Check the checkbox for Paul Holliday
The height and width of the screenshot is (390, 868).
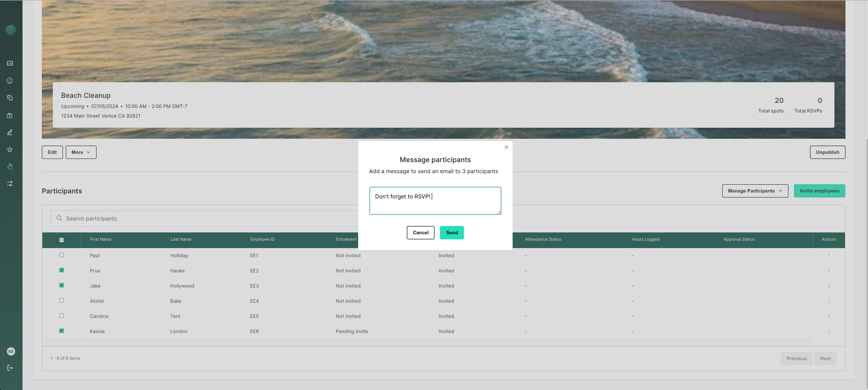point(62,255)
